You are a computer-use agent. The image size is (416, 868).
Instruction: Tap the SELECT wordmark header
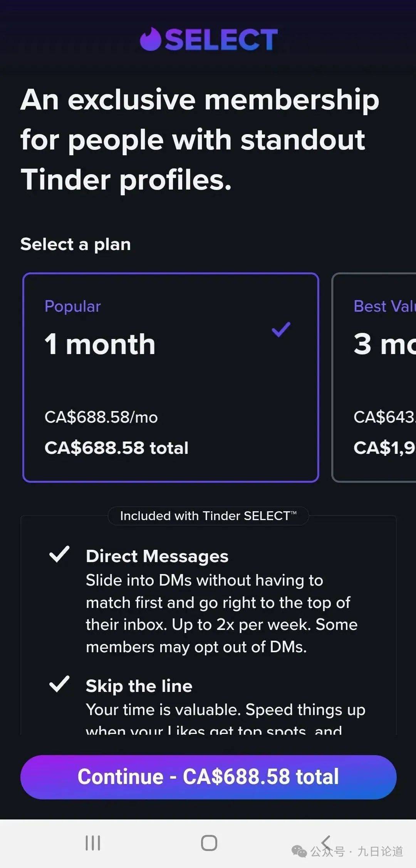tap(221, 39)
